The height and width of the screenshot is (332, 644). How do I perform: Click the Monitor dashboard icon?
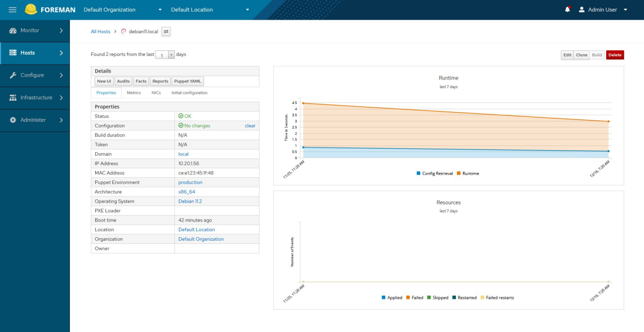[x=13, y=31]
